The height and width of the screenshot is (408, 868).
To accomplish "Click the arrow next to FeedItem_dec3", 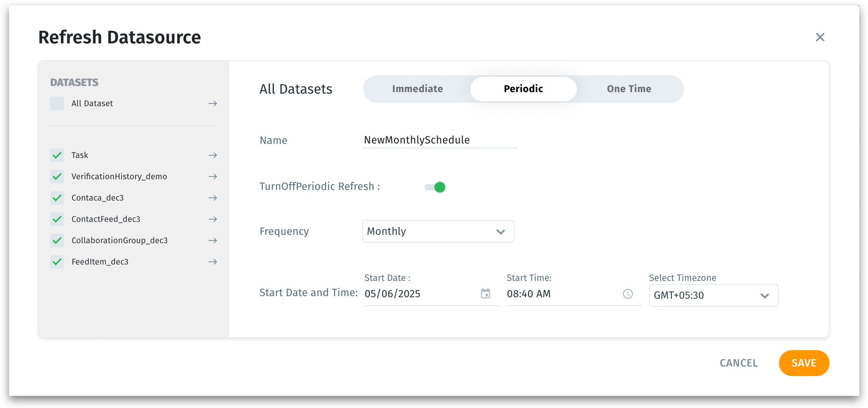I will [213, 262].
